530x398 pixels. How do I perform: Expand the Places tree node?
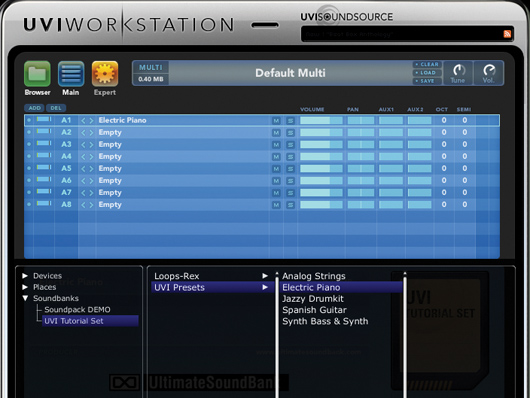click(x=25, y=287)
